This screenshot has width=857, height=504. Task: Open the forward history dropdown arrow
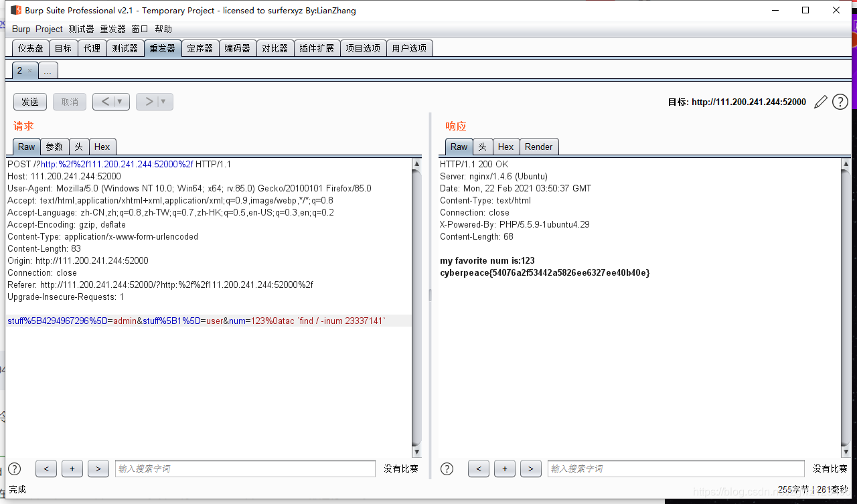tap(165, 102)
